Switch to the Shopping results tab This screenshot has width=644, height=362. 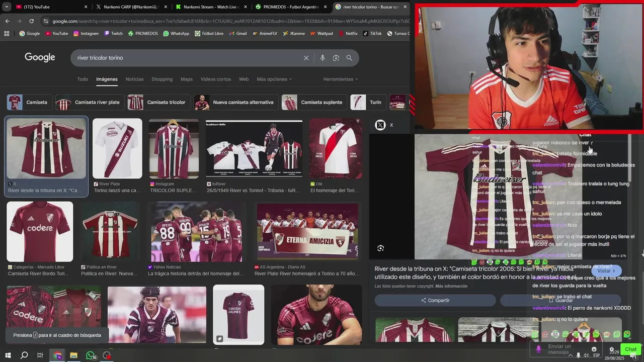(162, 79)
